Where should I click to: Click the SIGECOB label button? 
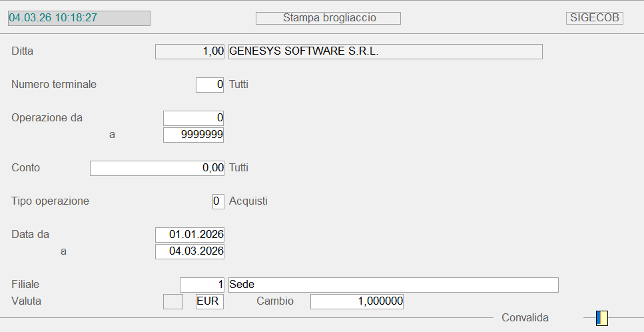[594, 18]
